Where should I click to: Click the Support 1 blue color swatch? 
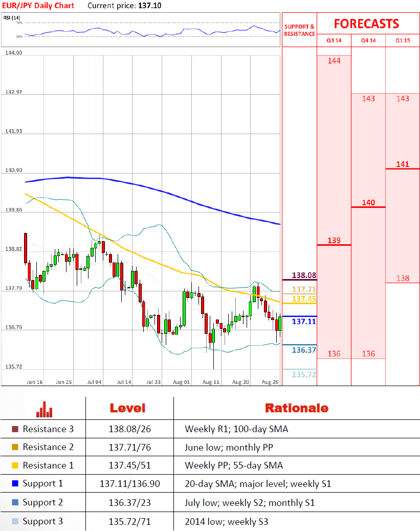pos(15,483)
